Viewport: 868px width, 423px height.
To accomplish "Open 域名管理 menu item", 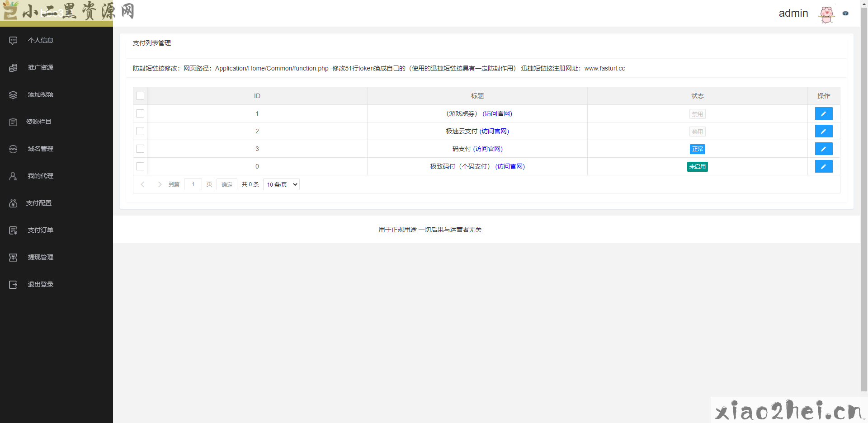I will click(57, 149).
